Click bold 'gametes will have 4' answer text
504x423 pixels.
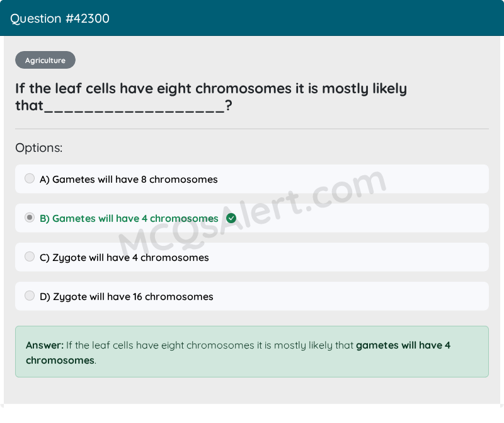(x=403, y=345)
